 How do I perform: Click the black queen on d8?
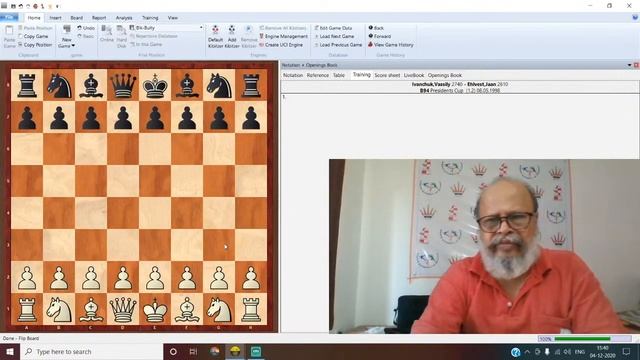click(x=123, y=85)
